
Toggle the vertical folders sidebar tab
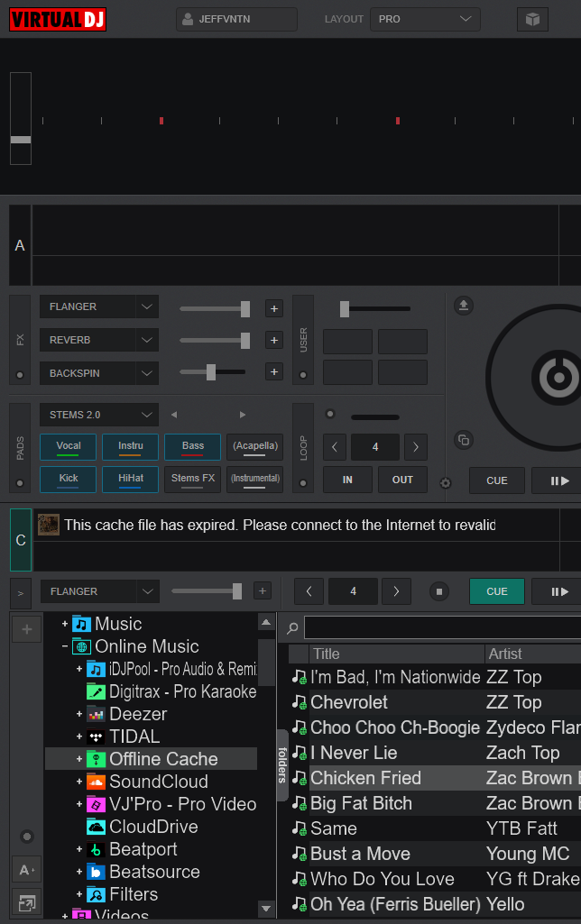tap(282, 765)
